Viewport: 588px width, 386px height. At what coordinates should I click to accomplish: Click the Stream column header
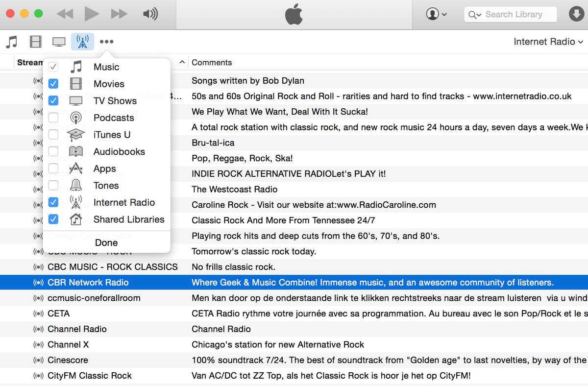click(x=30, y=62)
